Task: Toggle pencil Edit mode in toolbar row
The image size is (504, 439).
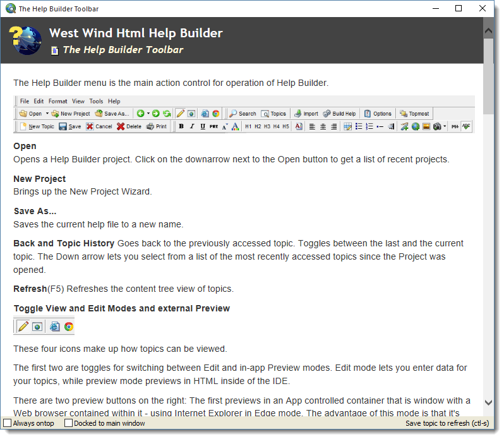Action: click(x=181, y=114)
